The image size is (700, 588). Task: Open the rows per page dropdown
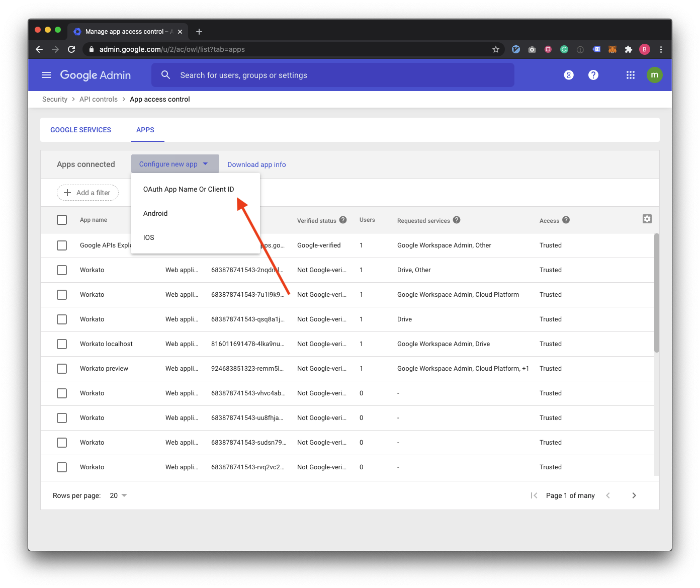119,495
